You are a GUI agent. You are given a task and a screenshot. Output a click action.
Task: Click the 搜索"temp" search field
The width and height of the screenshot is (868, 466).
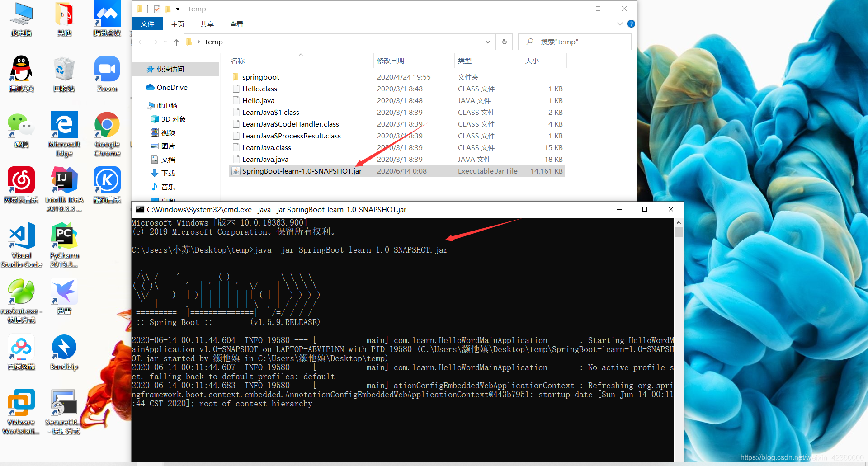click(x=575, y=42)
